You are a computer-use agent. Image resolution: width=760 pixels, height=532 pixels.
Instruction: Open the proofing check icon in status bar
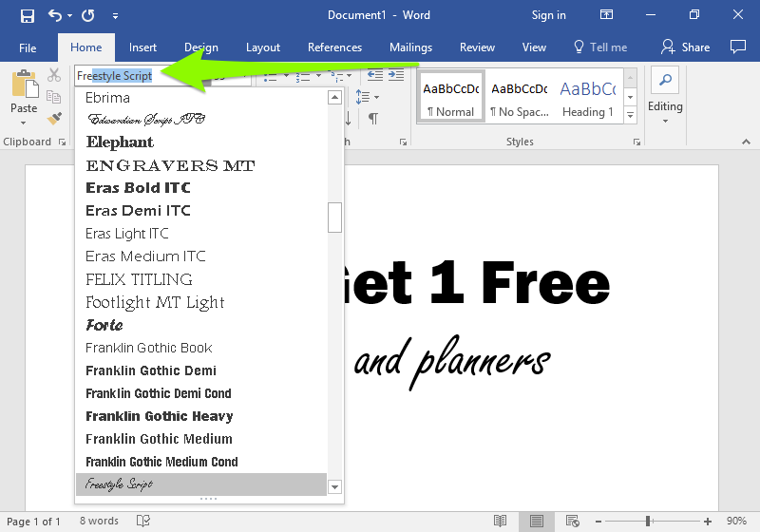coord(143,521)
